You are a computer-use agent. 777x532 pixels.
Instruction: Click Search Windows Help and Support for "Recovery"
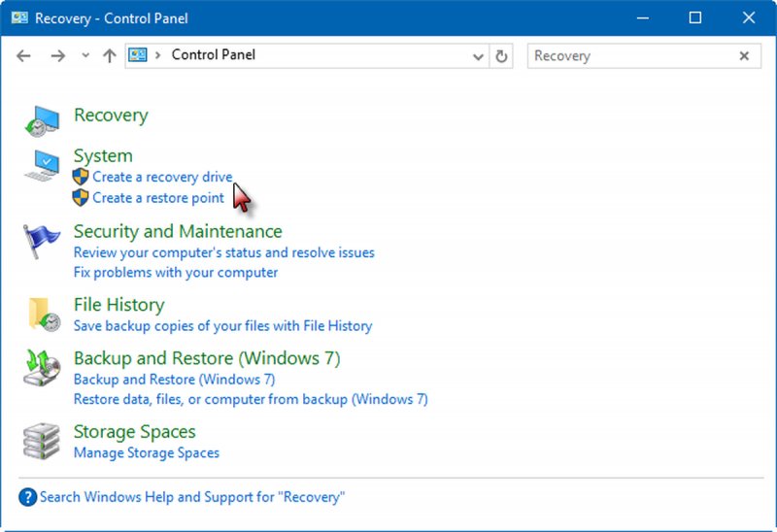pos(192,497)
